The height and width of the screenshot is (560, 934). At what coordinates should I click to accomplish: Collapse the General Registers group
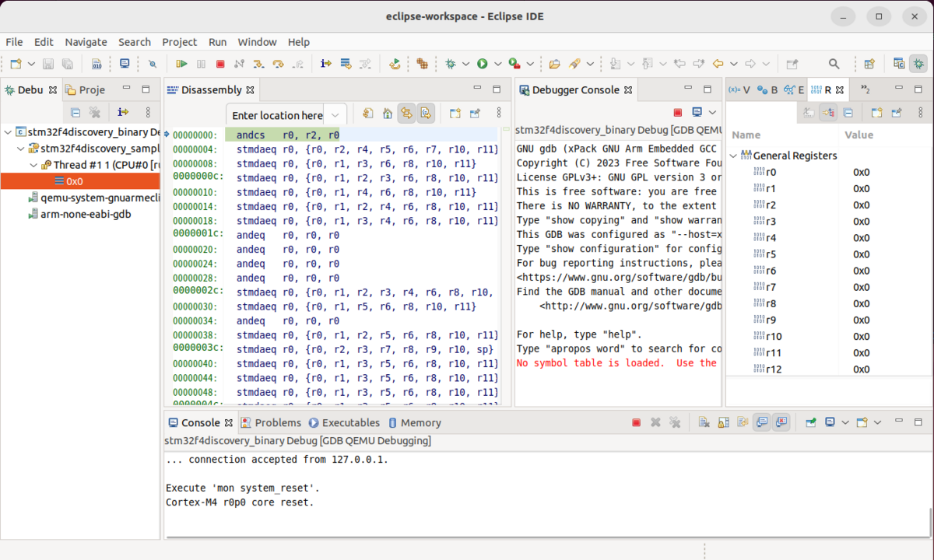(x=732, y=156)
